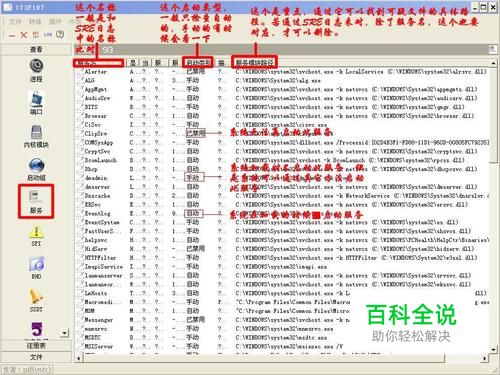The height and width of the screenshot is (375, 500).
Task: Select the 内核模块 kernel modules icon
Action: [36, 136]
